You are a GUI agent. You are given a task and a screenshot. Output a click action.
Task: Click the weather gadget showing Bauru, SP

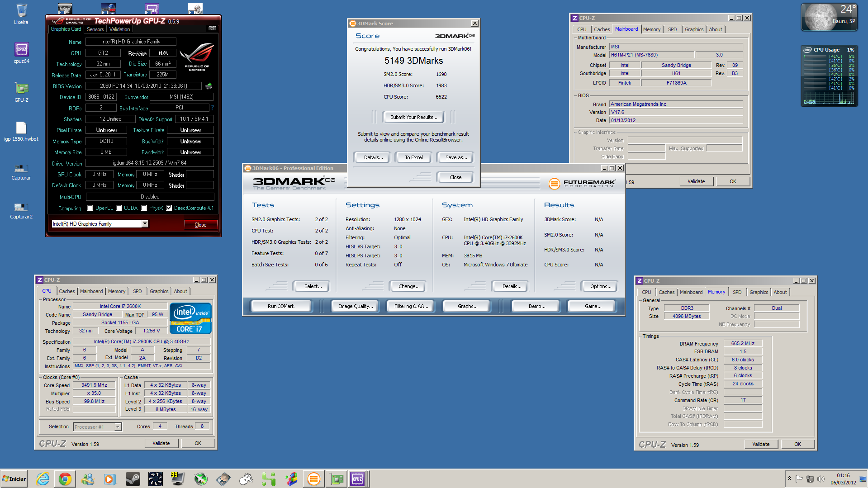[x=829, y=17]
